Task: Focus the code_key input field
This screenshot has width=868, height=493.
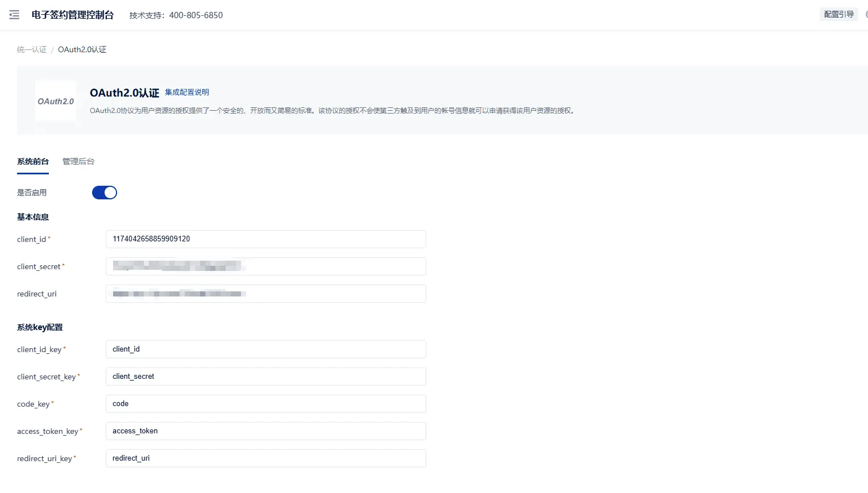Action: [x=265, y=404]
